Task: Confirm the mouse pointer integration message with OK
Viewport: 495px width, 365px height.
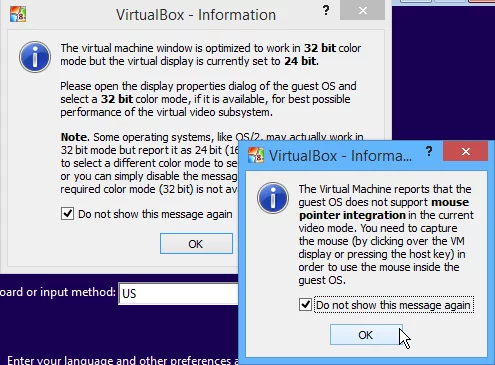Action: point(366,335)
